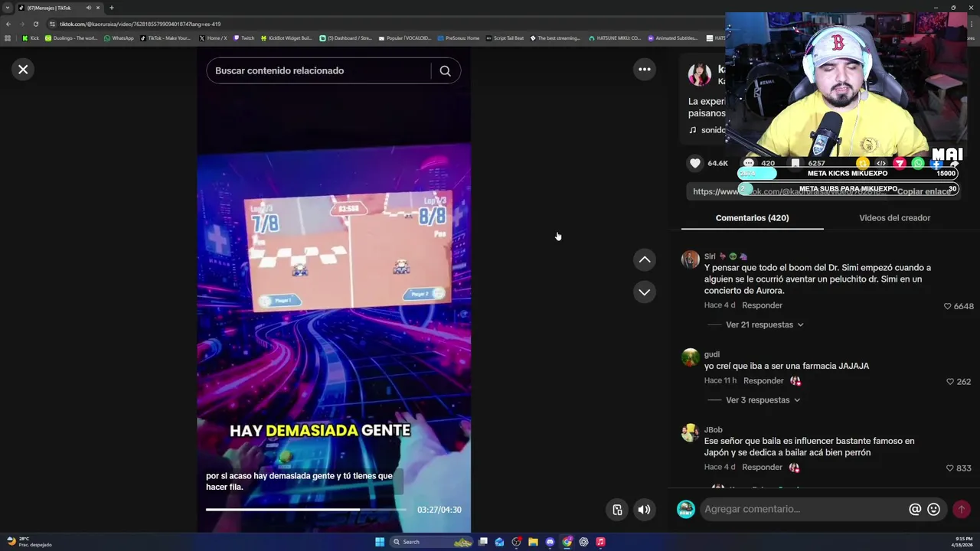Open the emoji picker in comment box
This screenshot has width=980, height=551.
coord(933,509)
